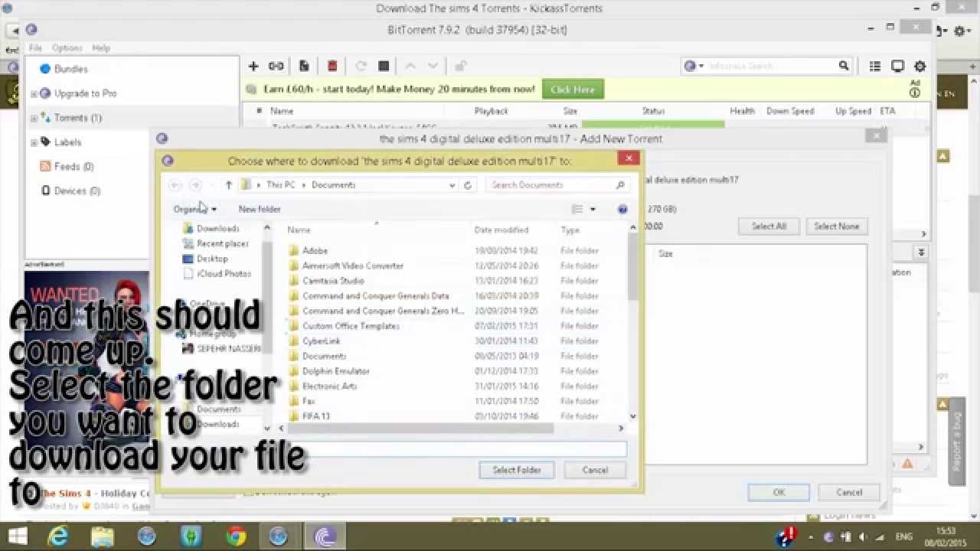Open the File menu in BitTorrent
Screen dimensions: 980x551
(x=35, y=47)
